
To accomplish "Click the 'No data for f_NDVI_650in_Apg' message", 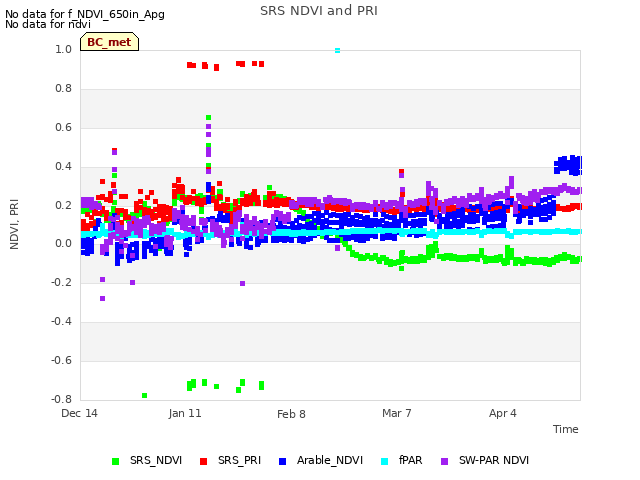I will coord(85,14).
